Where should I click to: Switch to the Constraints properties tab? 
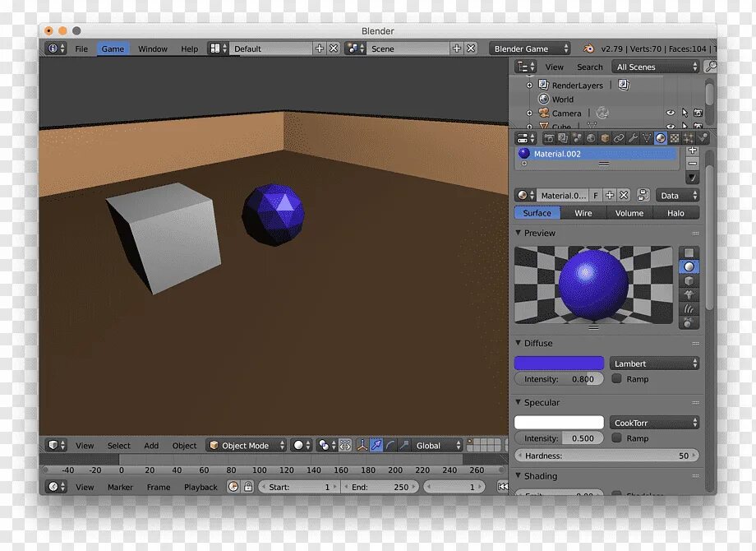(x=619, y=138)
